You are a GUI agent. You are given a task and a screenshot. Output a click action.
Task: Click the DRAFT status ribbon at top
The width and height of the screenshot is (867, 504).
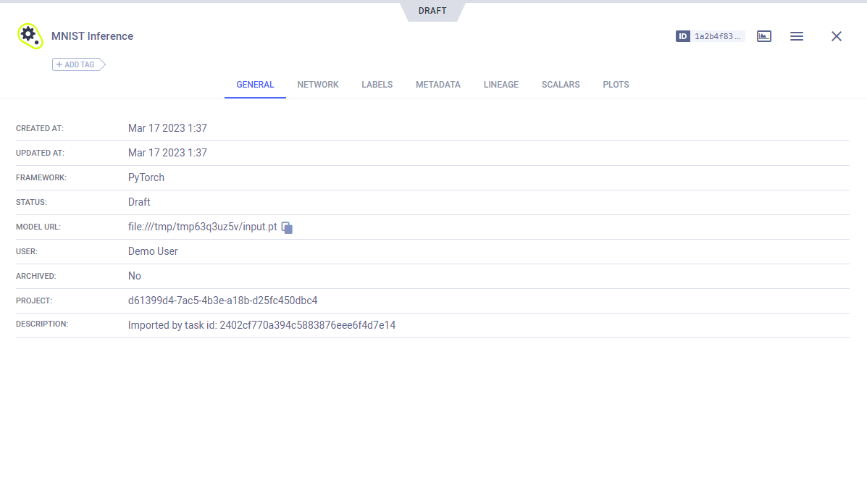[x=432, y=10]
